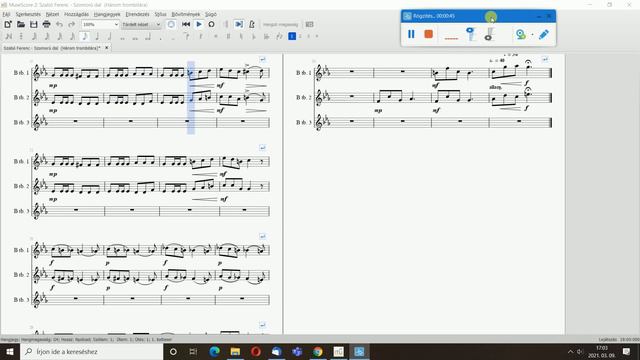Open the image capture tool
Screen dimensions: 640x360
(x=309, y=24)
